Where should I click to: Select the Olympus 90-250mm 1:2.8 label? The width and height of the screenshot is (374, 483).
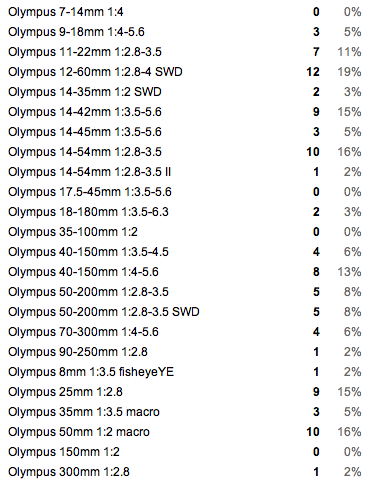78,352
